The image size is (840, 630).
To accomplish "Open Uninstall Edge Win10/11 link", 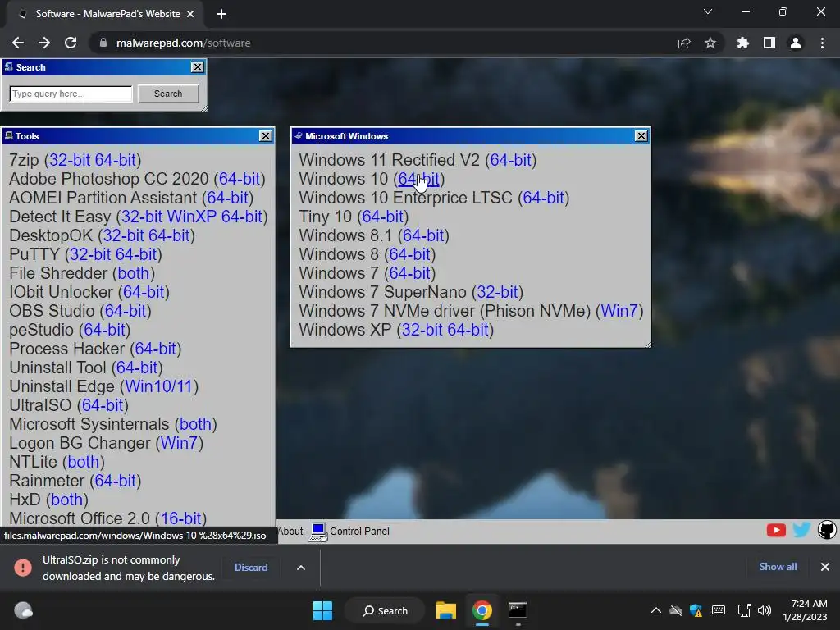I will tap(159, 386).
